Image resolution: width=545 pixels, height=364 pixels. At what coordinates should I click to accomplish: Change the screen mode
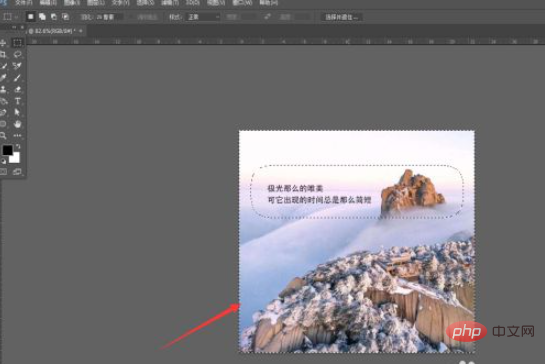click(x=17, y=172)
